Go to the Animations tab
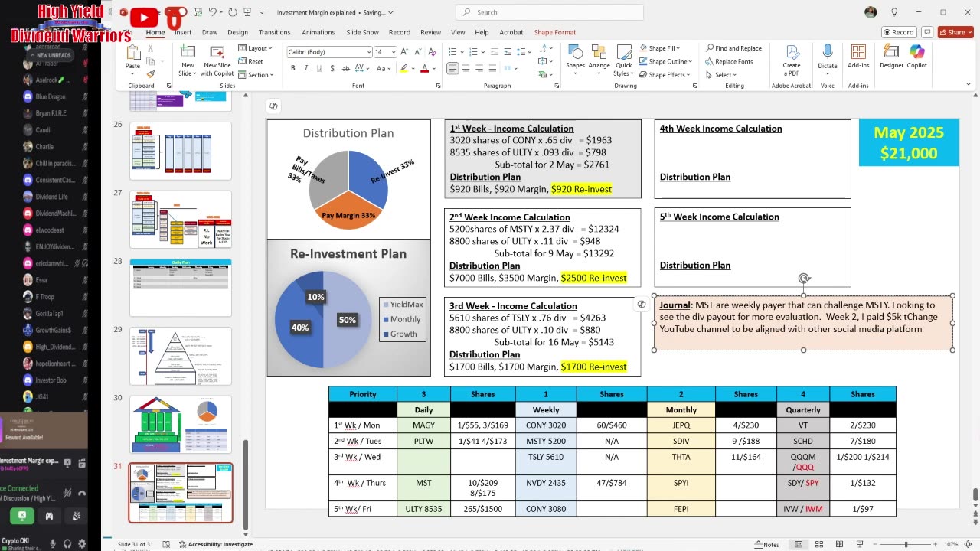Viewport: 980px width, 551px height. pos(318,32)
